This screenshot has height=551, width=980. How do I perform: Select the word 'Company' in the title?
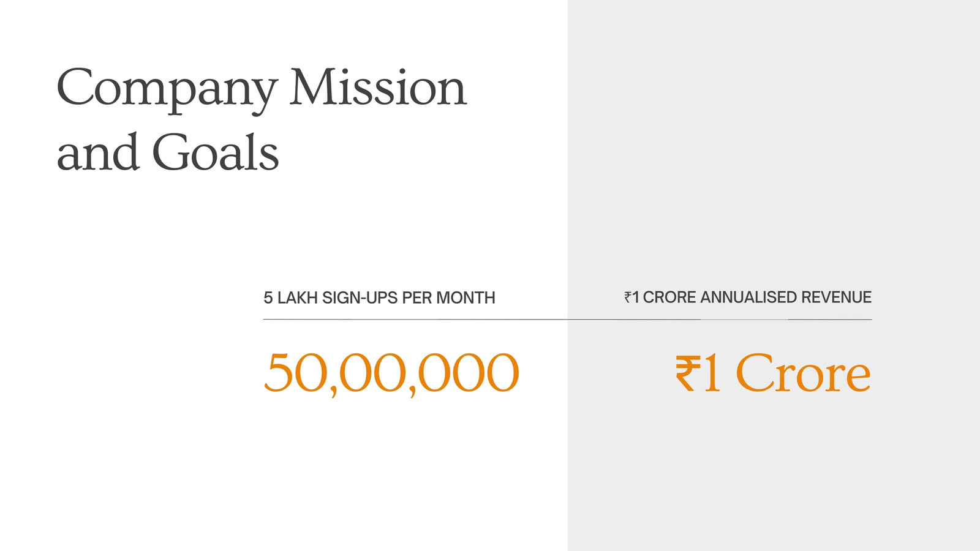[x=167, y=89]
